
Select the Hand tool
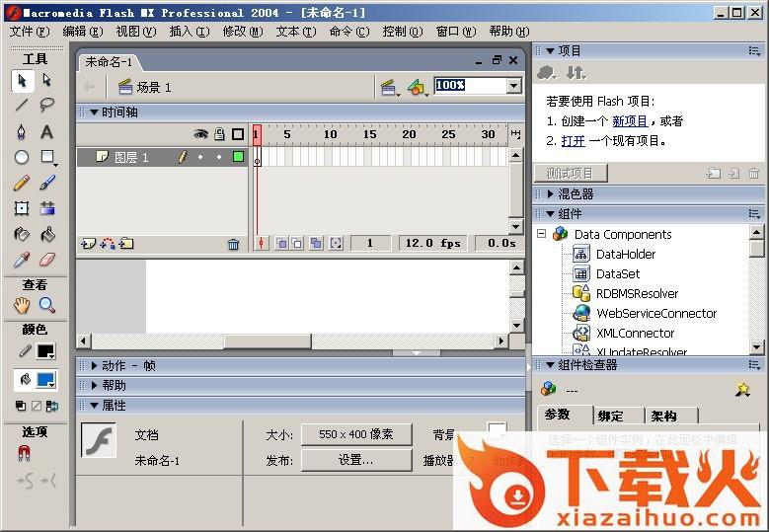(x=22, y=305)
